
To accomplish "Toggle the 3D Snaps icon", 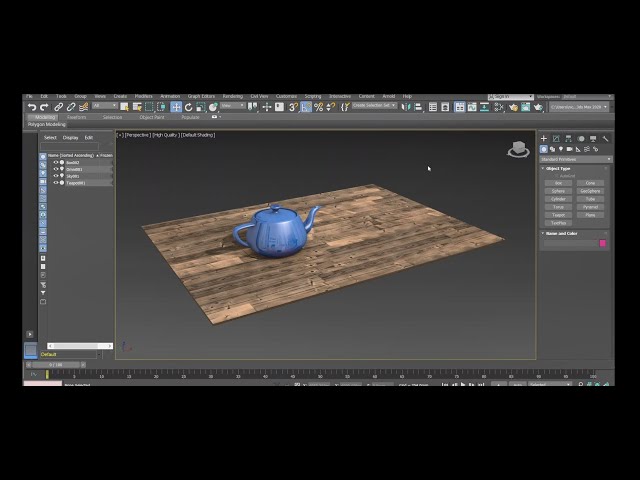I will coord(293,107).
